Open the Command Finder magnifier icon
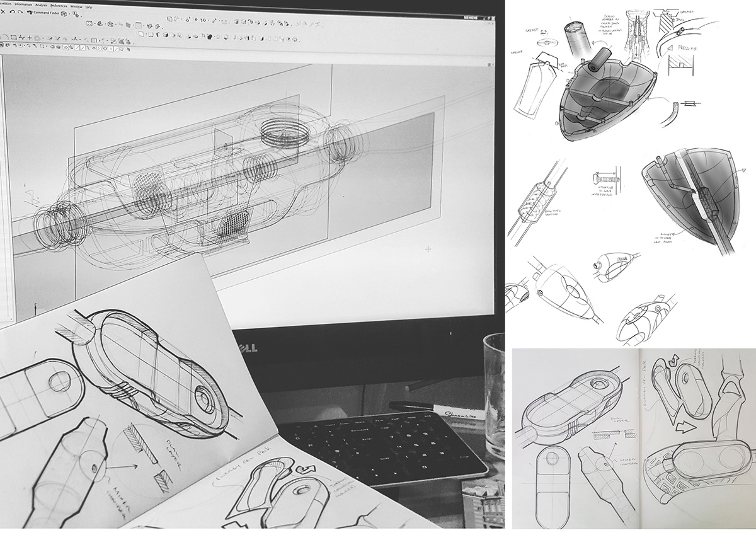 pos(30,12)
